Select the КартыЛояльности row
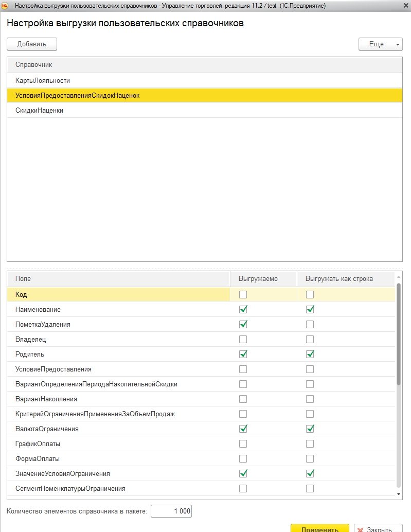 pos(205,80)
